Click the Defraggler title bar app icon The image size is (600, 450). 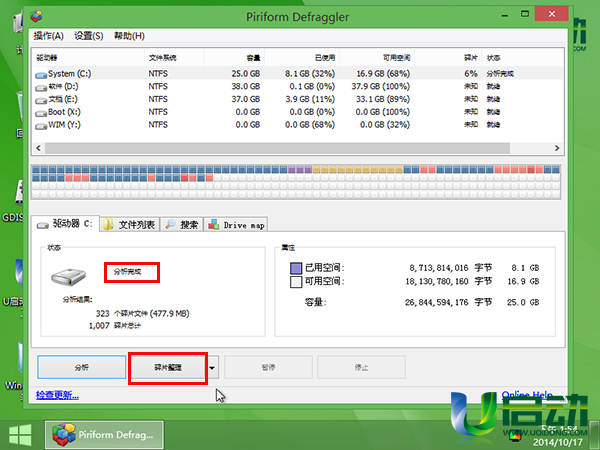(36, 16)
